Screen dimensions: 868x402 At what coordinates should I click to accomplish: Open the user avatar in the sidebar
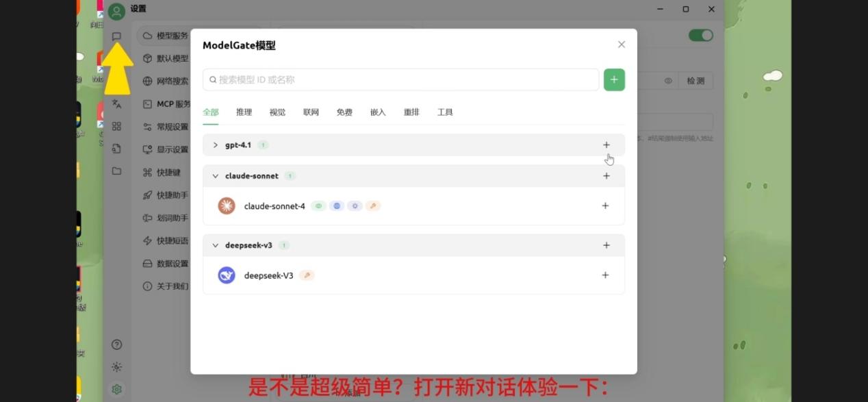pyautogui.click(x=116, y=11)
